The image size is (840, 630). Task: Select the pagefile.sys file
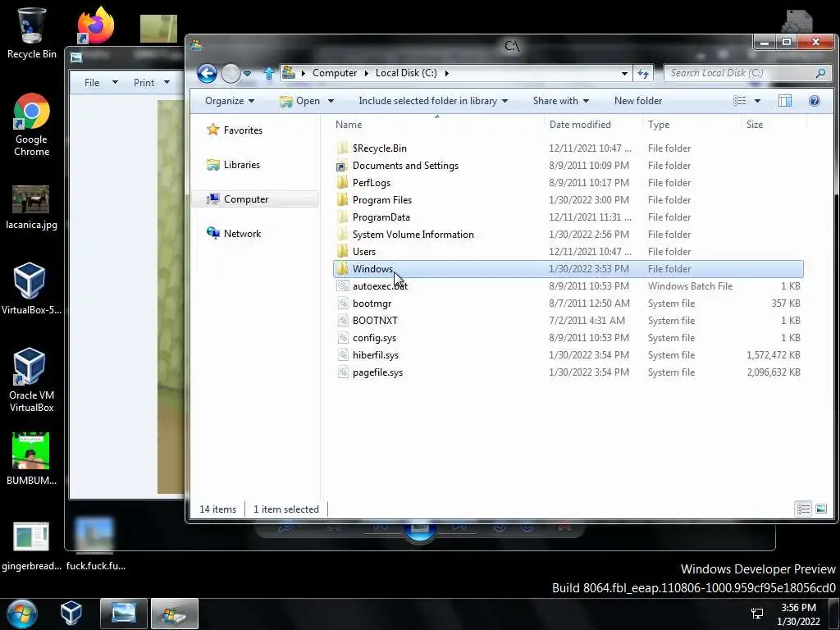click(568, 372)
